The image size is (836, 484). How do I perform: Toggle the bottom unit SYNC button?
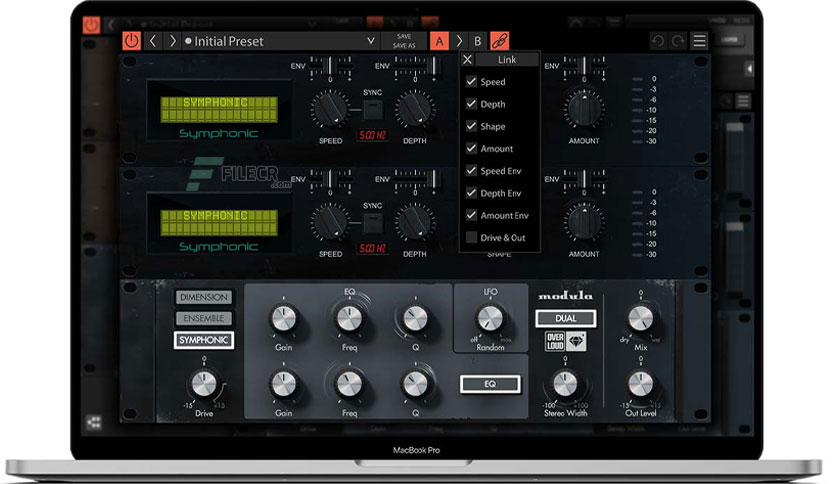click(x=373, y=223)
